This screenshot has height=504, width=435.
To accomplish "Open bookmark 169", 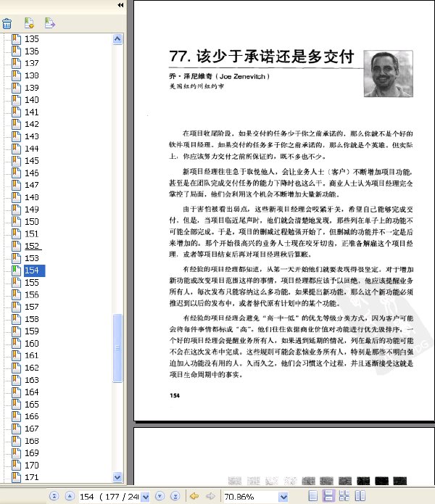I will coord(31,453).
